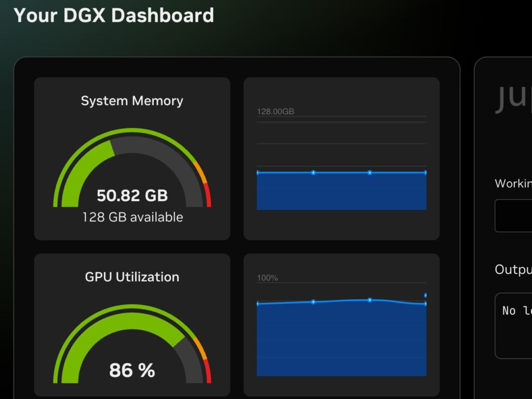Click the 128.00GB axis label
This screenshot has height=399, width=532.
(x=275, y=111)
